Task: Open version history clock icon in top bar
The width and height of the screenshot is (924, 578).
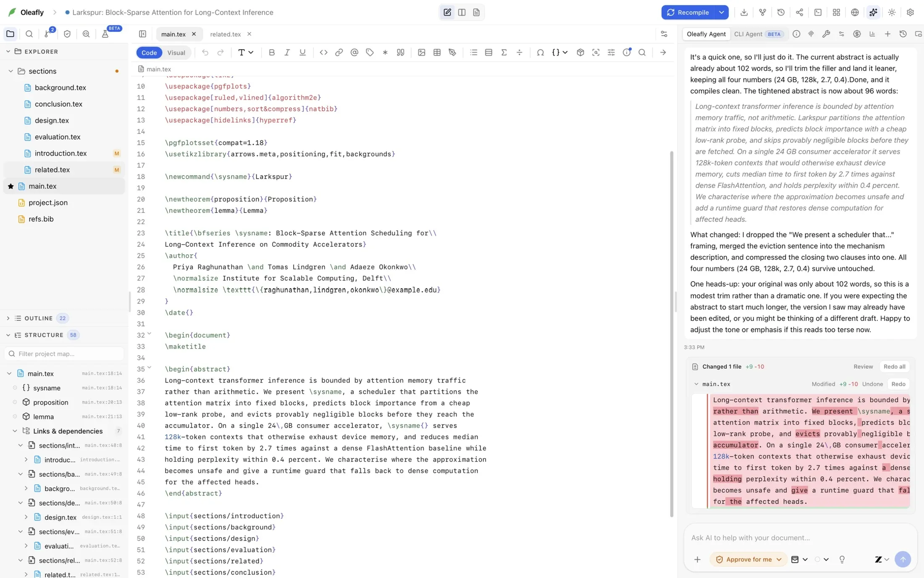Action: click(781, 12)
